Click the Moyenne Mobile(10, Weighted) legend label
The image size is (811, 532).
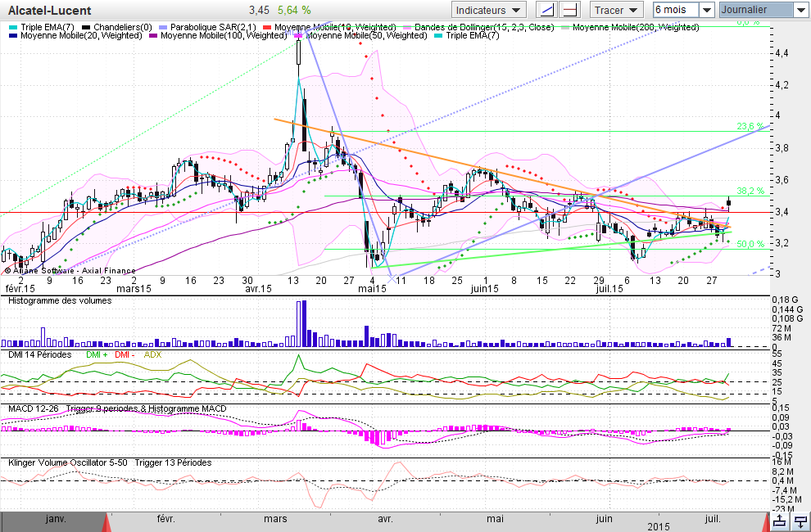coord(335,27)
